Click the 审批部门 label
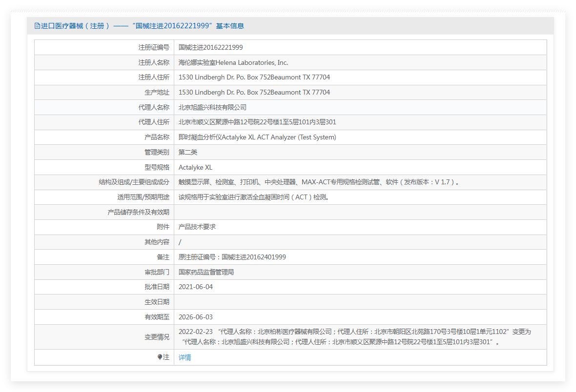576x392 pixels. pos(157,272)
